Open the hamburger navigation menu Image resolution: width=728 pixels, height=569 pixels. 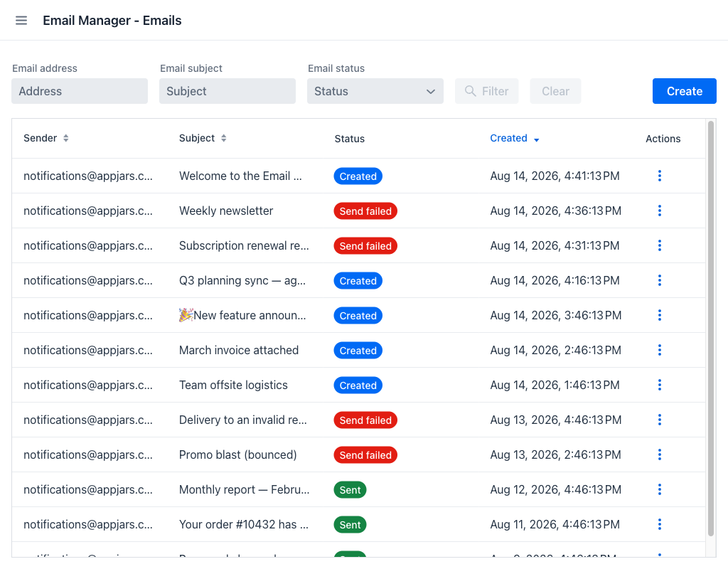click(21, 21)
